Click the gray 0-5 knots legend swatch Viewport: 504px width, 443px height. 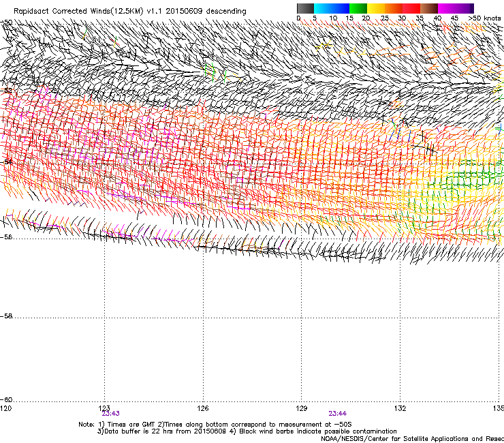pos(305,8)
